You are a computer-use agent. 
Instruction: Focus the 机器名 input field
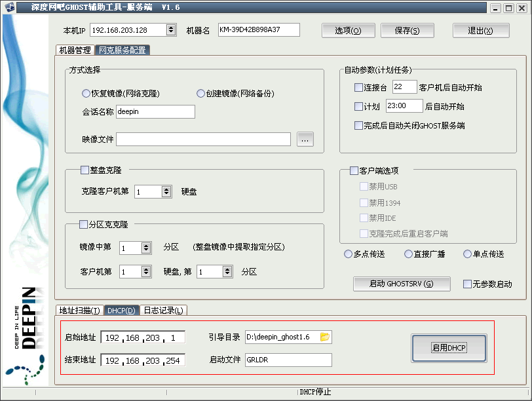(x=259, y=29)
